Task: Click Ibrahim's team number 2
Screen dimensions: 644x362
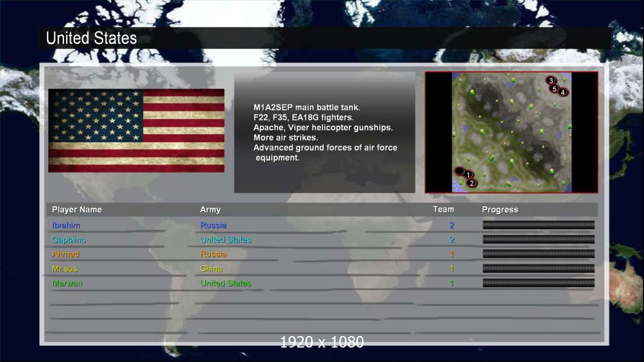Action: pyautogui.click(x=452, y=225)
